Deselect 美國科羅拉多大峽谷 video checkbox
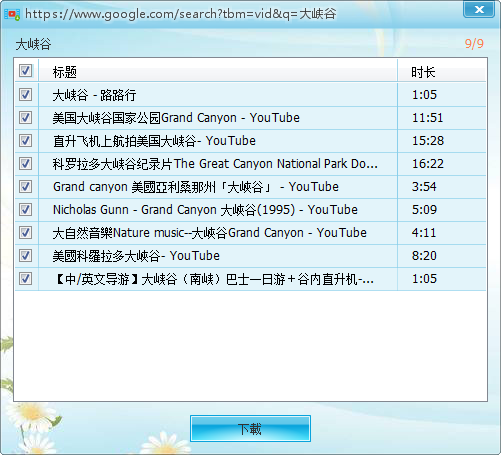501x455 pixels. pos(25,256)
